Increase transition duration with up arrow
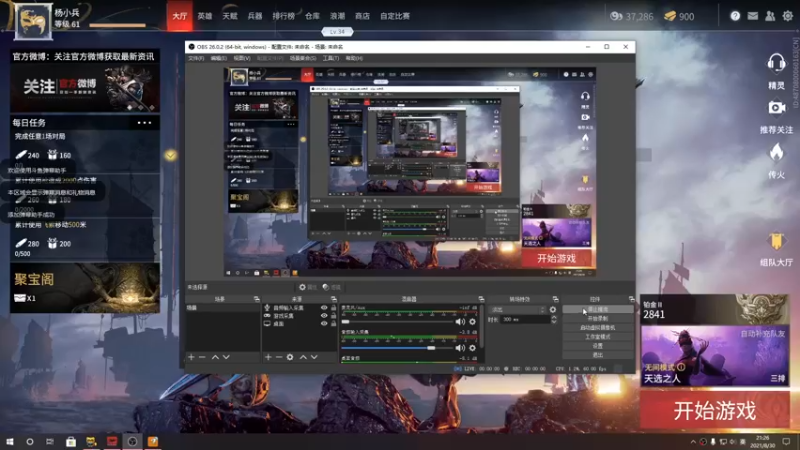Viewport: 800px width, 450px height. (x=554, y=317)
